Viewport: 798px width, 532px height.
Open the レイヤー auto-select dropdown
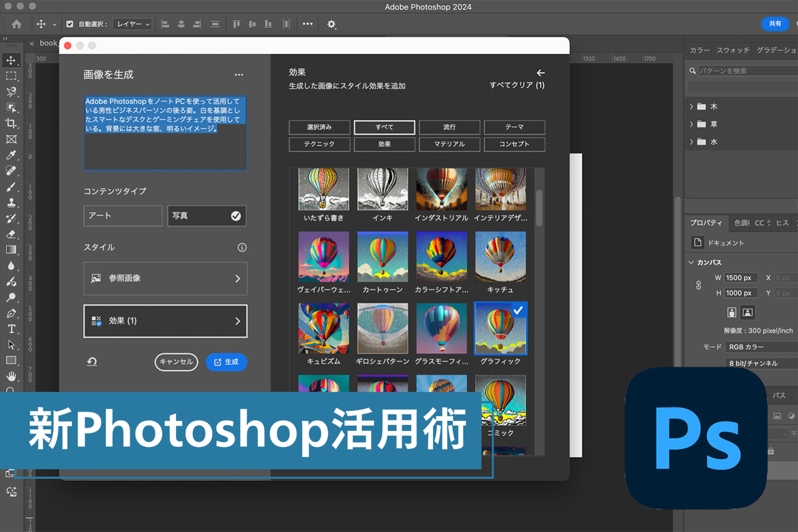[132, 24]
